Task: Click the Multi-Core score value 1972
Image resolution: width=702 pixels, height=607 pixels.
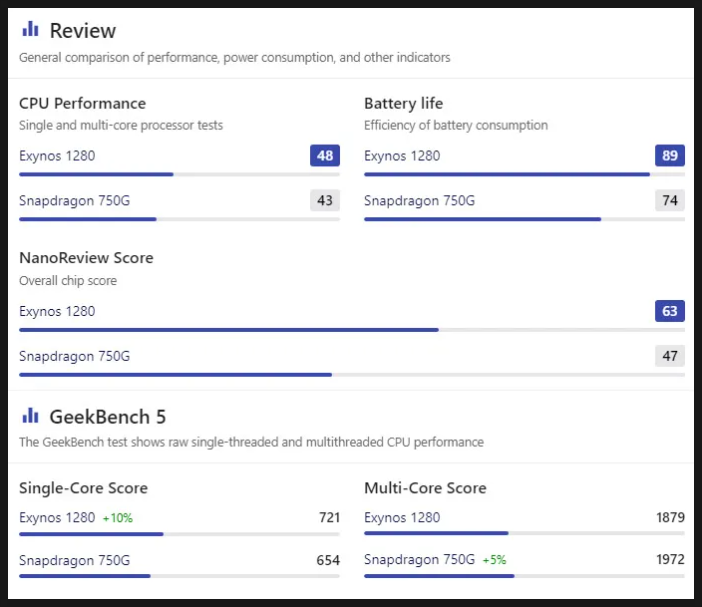Action: (x=670, y=560)
